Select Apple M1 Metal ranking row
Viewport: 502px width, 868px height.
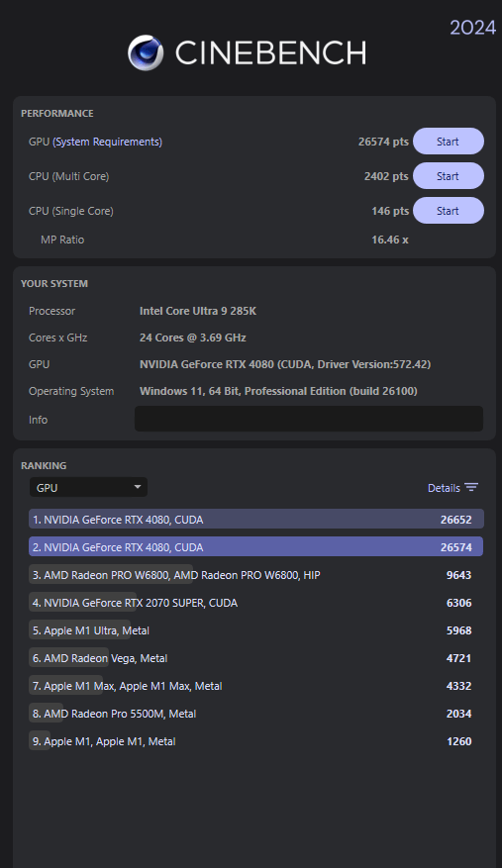256,740
